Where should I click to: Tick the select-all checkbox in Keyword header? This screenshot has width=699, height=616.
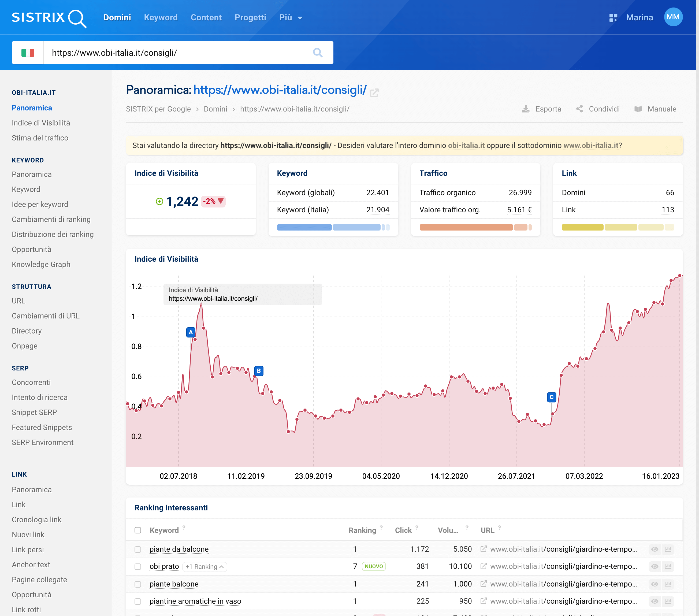pyautogui.click(x=138, y=530)
